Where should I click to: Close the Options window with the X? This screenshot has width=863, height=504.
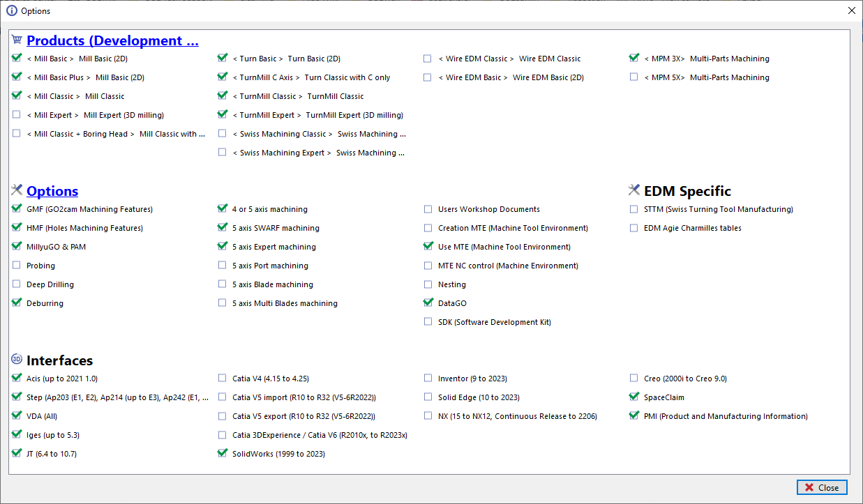pos(851,11)
